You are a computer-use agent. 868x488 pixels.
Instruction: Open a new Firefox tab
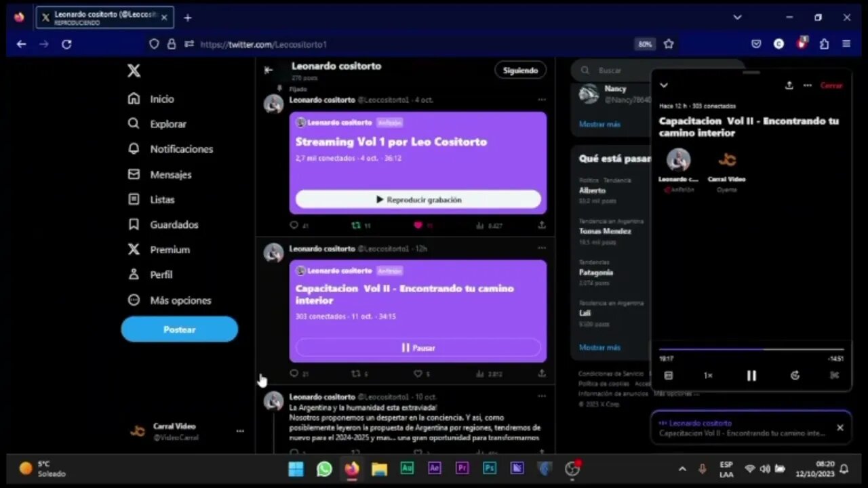(188, 18)
